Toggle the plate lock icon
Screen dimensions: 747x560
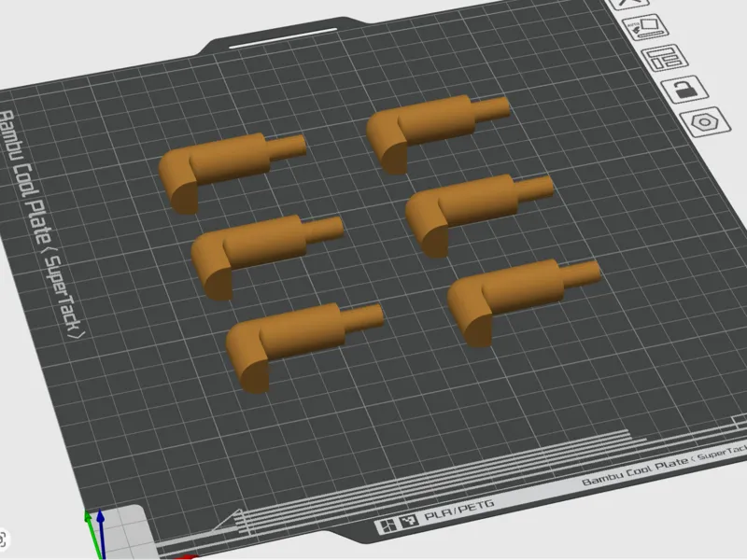684,89
